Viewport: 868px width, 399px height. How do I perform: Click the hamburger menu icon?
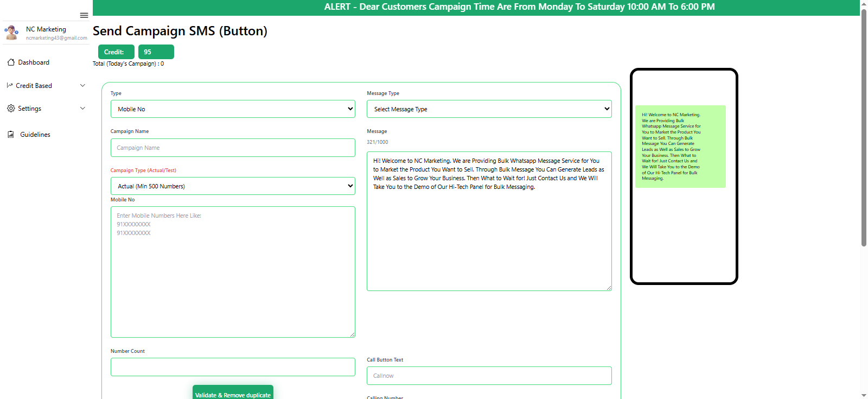click(84, 15)
